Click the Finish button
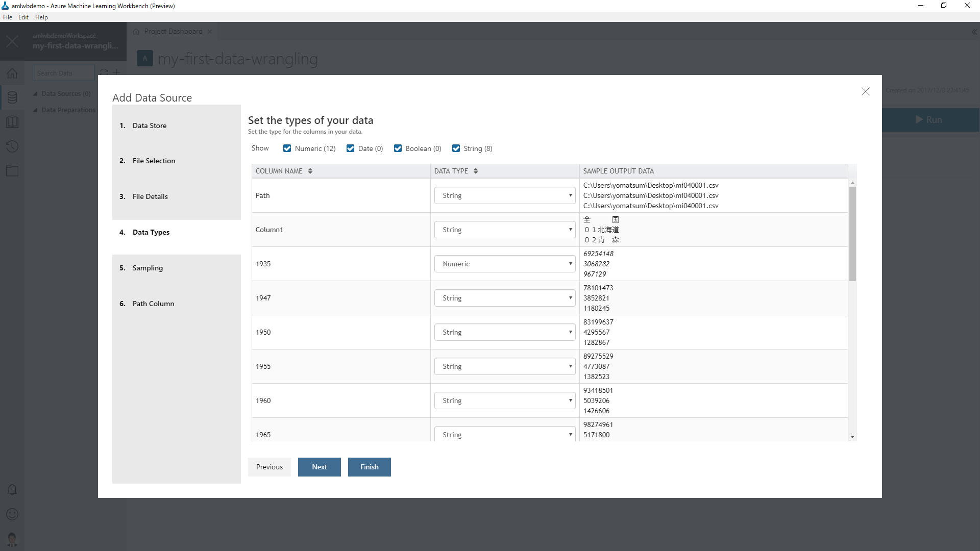The width and height of the screenshot is (980, 551). pyautogui.click(x=369, y=467)
